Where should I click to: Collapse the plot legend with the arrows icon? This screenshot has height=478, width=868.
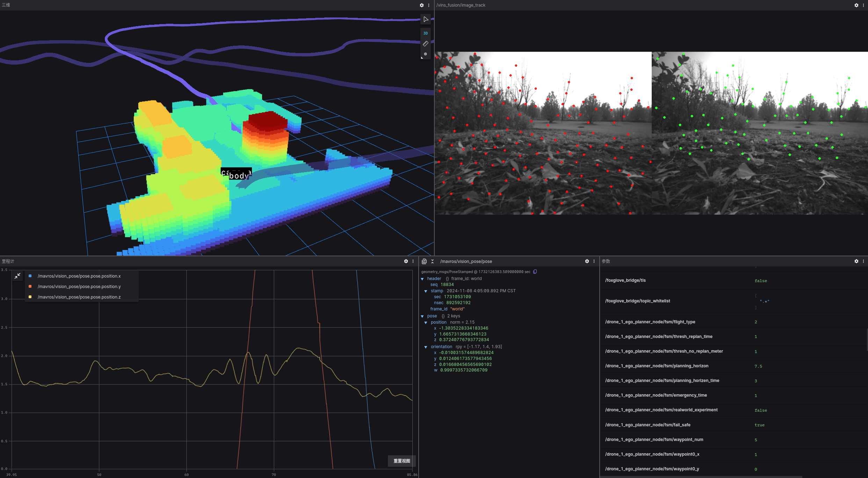pyautogui.click(x=17, y=276)
